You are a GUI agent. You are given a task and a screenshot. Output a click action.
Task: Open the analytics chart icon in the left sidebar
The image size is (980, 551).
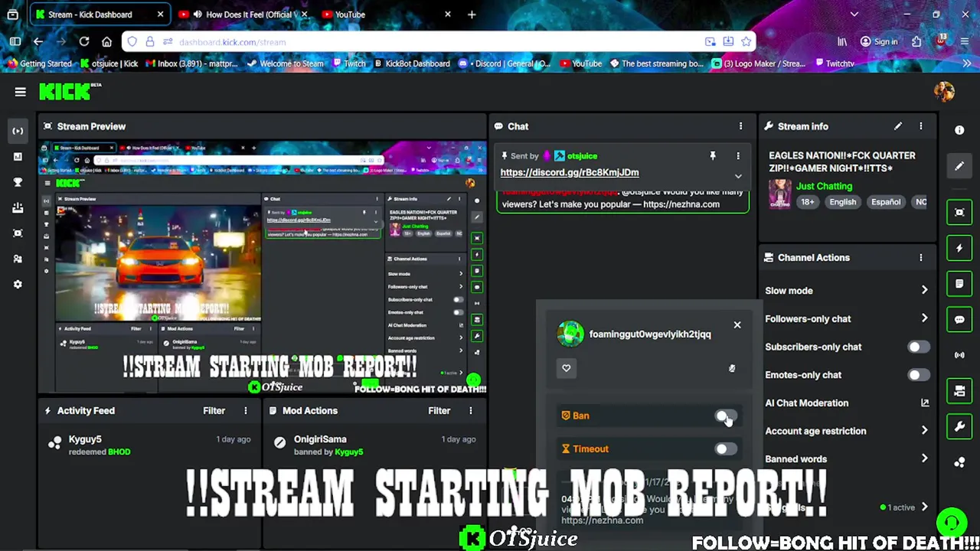pos(18,156)
